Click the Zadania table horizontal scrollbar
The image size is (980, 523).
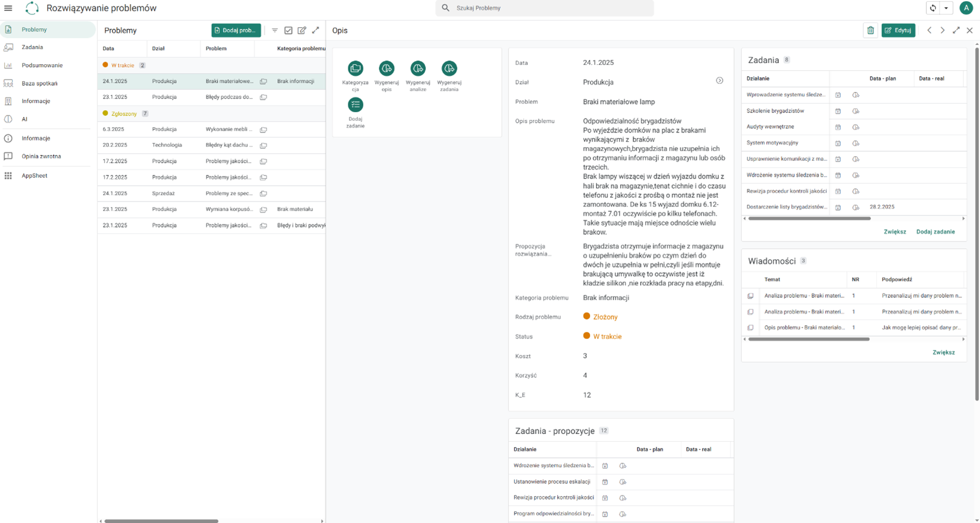(x=809, y=219)
